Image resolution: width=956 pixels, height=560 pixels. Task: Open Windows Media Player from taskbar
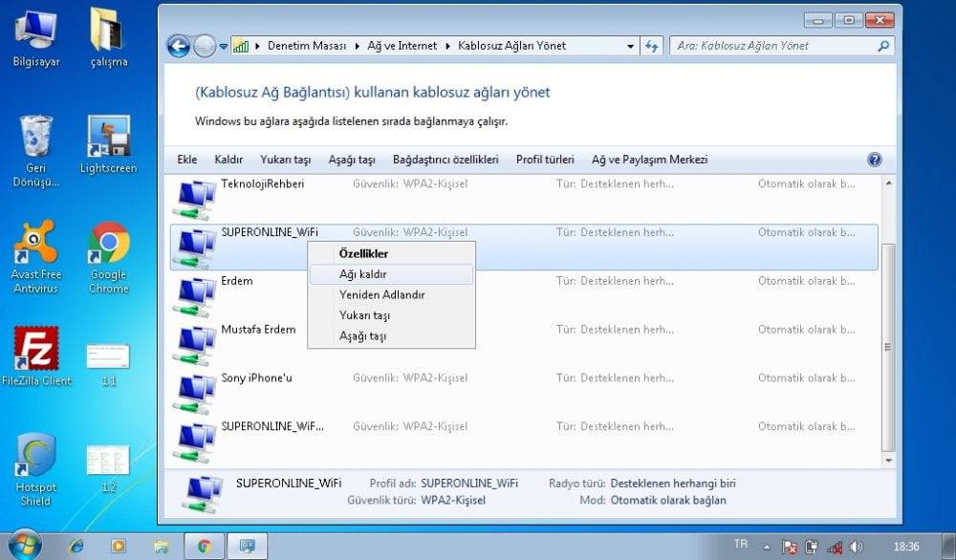119,546
